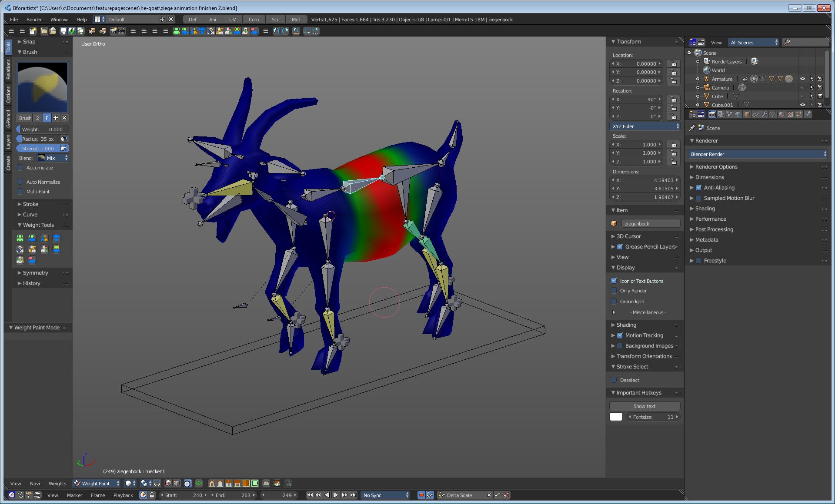Toggle the lock on X location

pyautogui.click(x=673, y=64)
